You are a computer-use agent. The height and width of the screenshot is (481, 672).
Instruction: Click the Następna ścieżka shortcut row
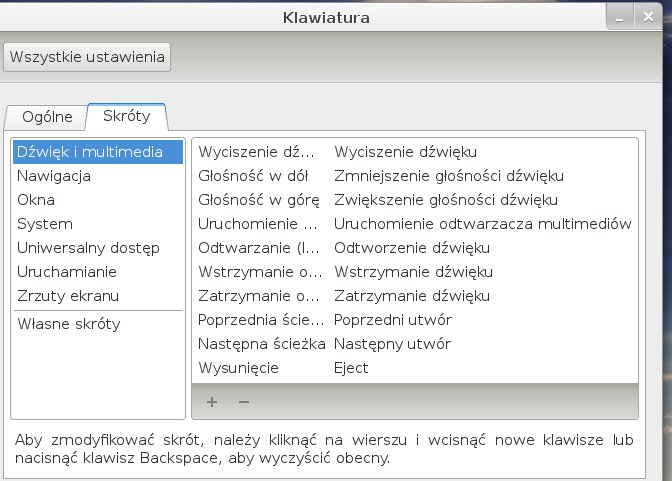point(414,344)
